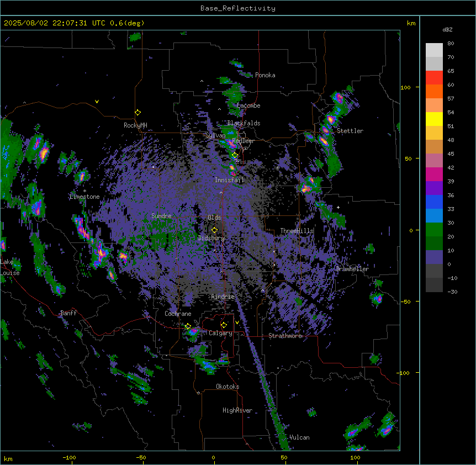Click the Lacombe city label
476x465 pixels.
tap(248, 105)
